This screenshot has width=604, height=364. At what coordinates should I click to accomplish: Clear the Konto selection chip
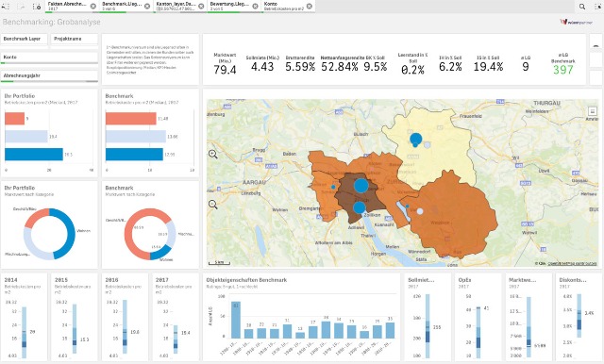tap(309, 7)
